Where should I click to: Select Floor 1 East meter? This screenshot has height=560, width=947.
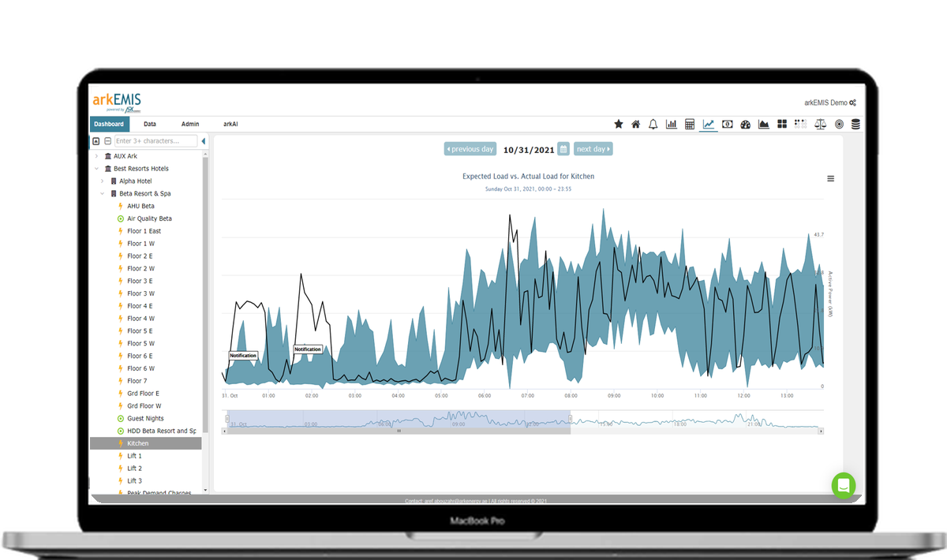144,231
